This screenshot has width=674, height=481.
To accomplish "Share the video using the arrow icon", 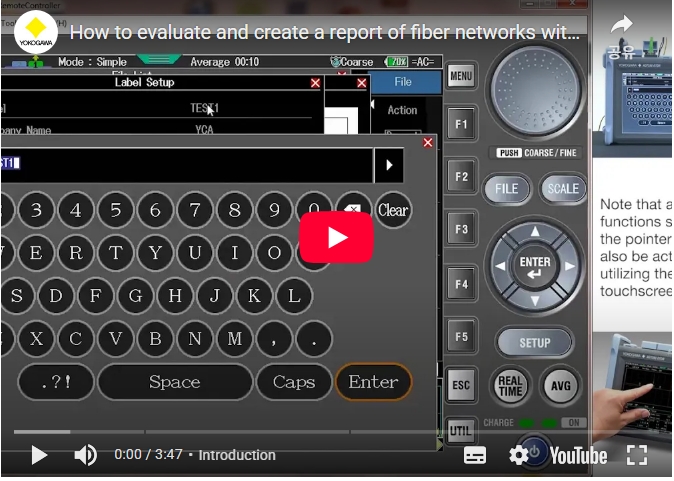I will pos(622,24).
